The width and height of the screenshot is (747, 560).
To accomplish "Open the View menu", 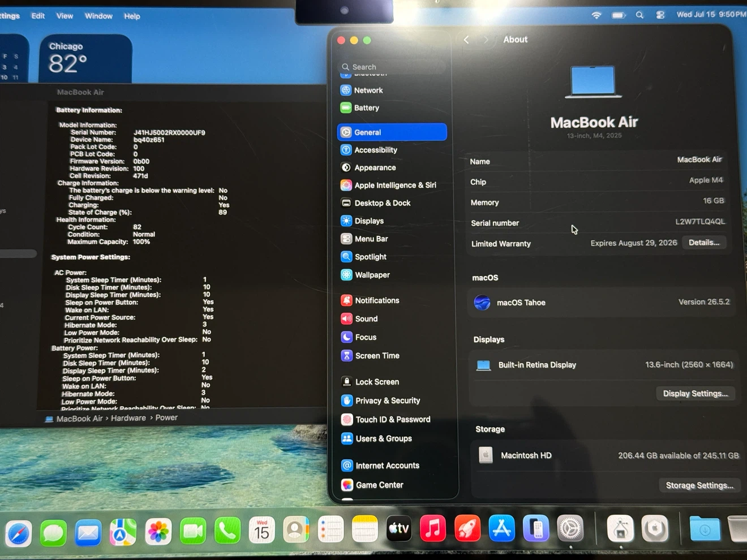I will 65,16.
